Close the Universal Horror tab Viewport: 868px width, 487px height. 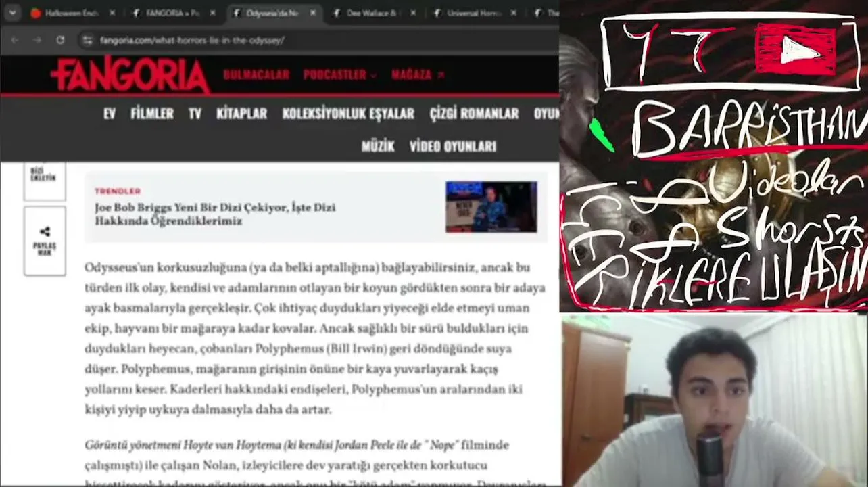514,13
